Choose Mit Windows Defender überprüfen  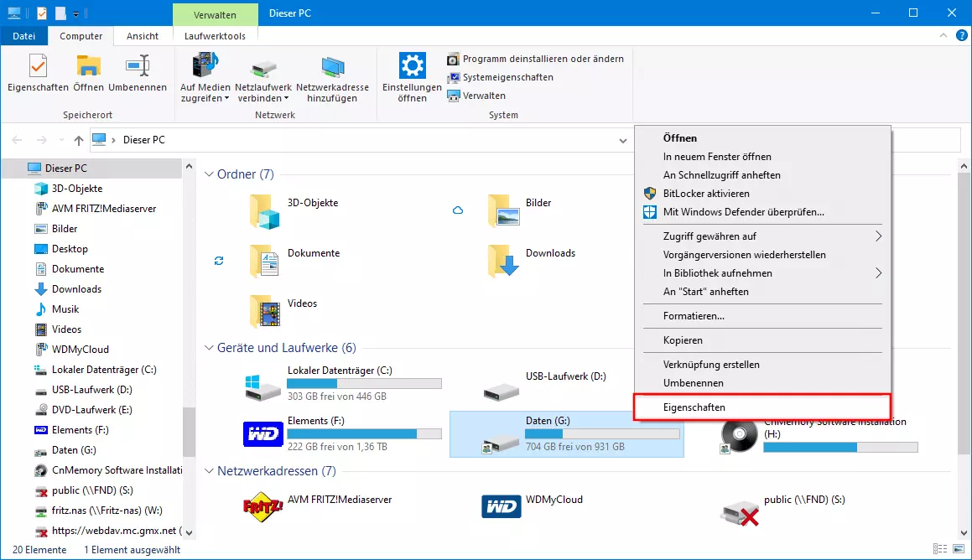[x=762, y=212]
